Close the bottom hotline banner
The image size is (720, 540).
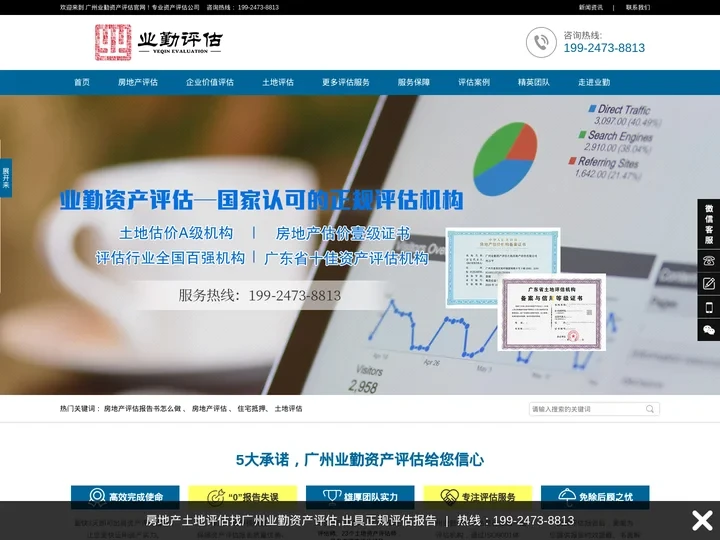[x=702, y=520]
